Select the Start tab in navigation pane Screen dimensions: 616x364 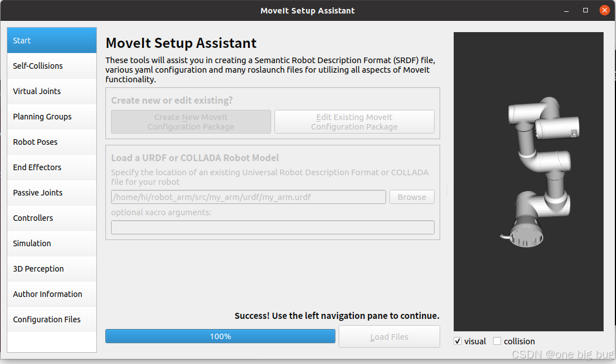[x=52, y=41]
